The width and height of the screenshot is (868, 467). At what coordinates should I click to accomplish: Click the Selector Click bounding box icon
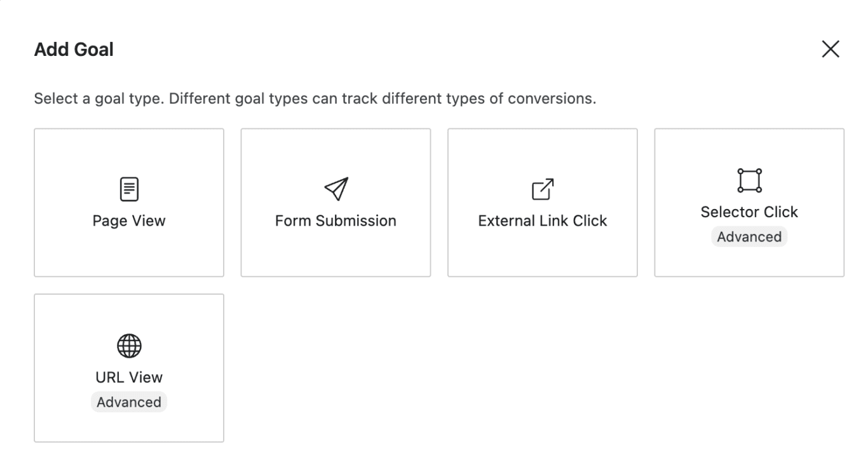coord(749,180)
